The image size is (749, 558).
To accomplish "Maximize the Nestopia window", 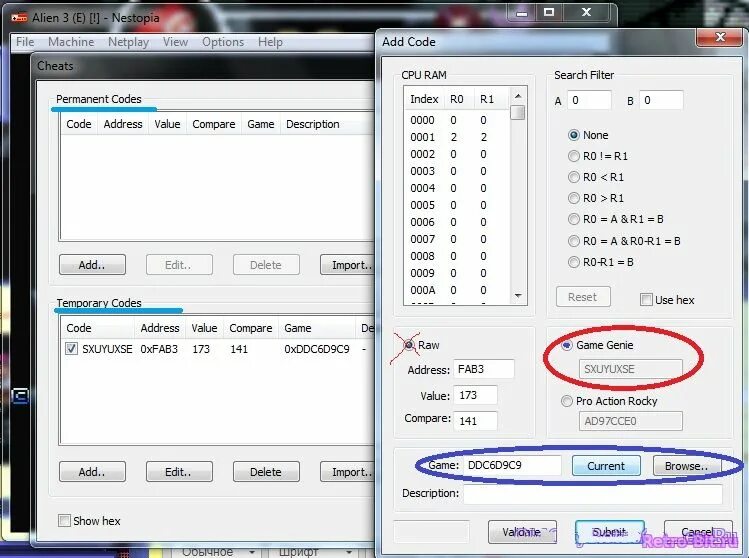I will click(x=549, y=12).
